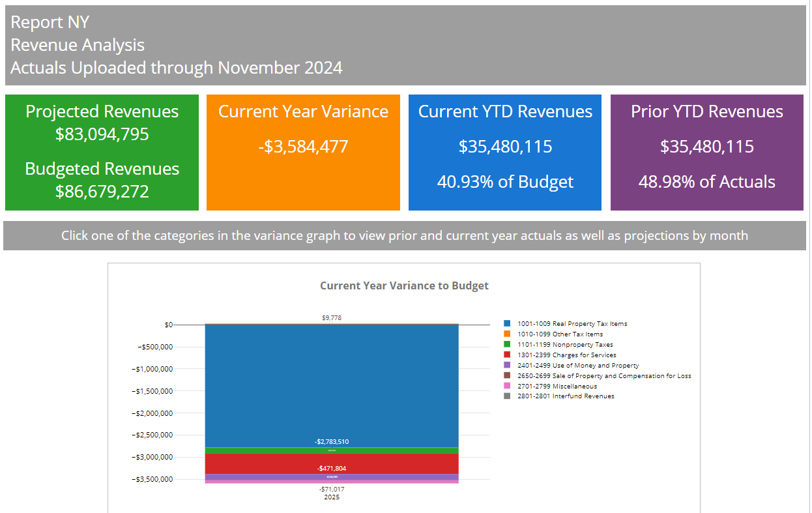Click the blue Real Property Tax Items legend swatch

click(507, 323)
